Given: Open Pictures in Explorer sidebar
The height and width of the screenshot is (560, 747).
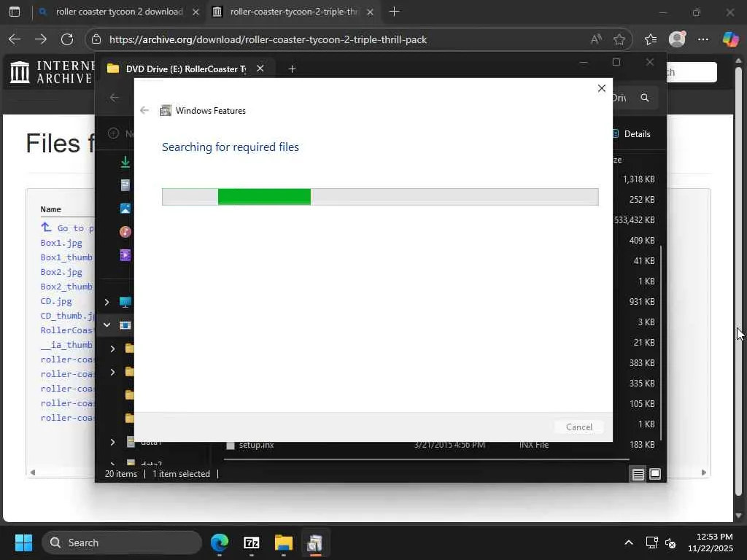Looking at the screenshot, I should [x=125, y=208].
